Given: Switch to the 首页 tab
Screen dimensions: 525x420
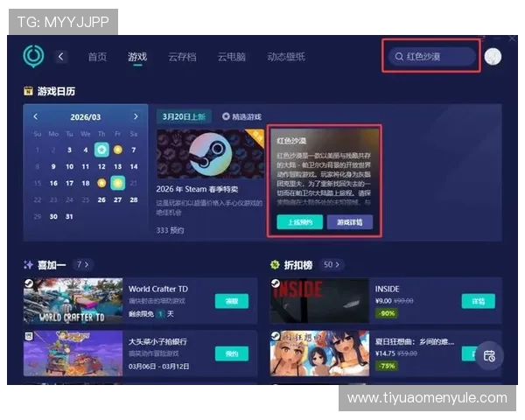Looking at the screenshot, I should [97, 57].
